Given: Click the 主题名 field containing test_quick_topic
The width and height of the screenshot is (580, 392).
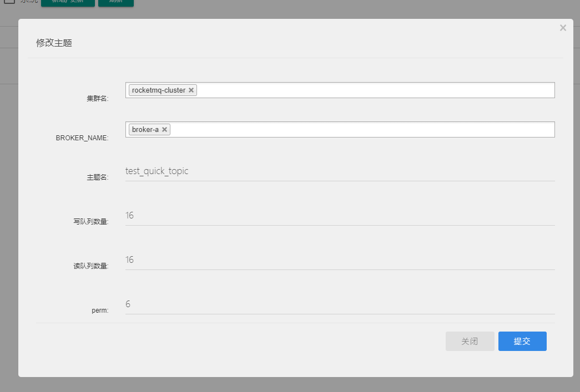Looking at the screenshot, I should (340, 171).
